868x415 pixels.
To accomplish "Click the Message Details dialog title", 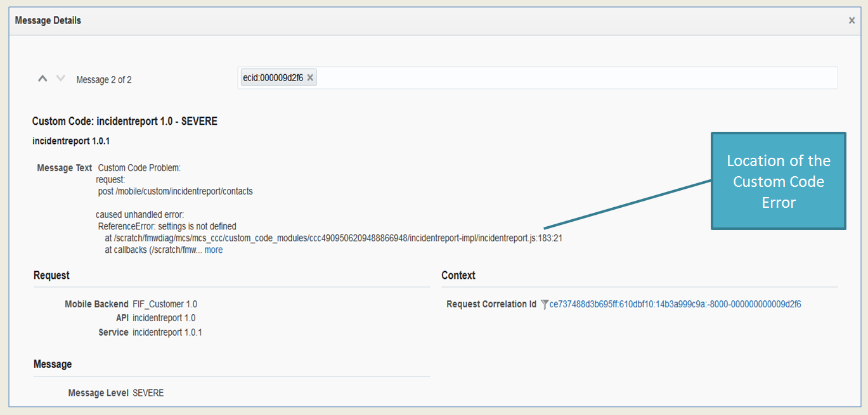I will click(x=48, y=21).
